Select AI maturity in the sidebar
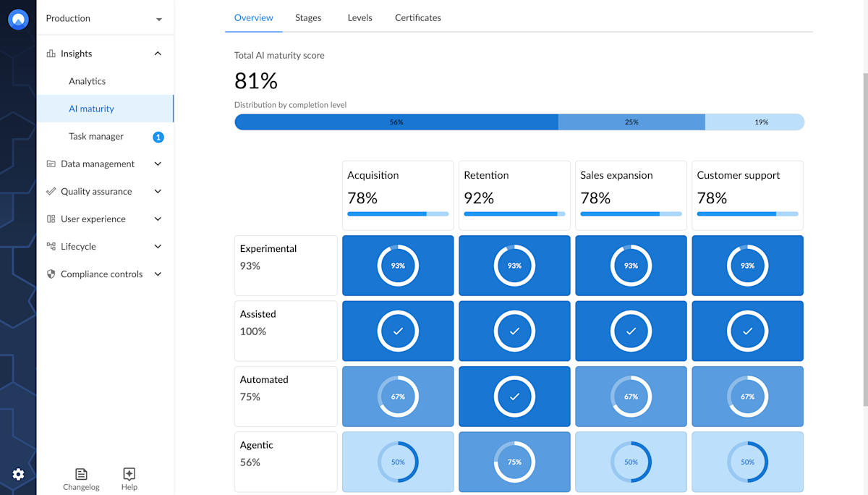Viewport: 868px width, 495px height. pos(93,109)
